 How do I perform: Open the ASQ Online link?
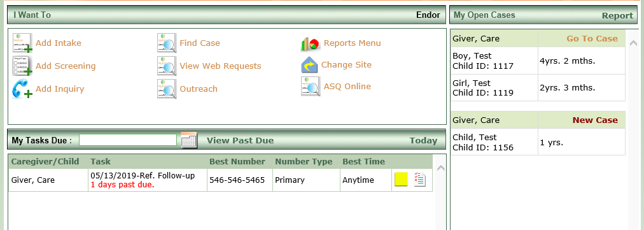347,87
